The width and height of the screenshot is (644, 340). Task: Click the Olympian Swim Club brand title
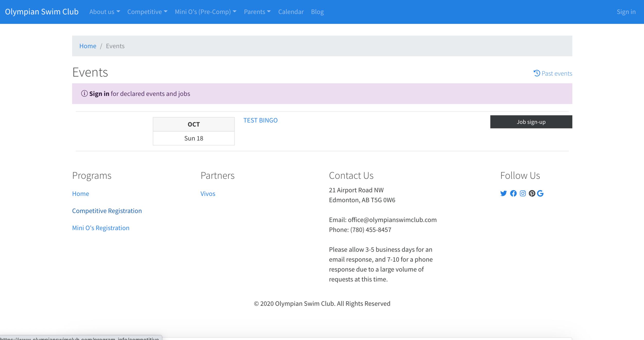(x=42, y=12)
